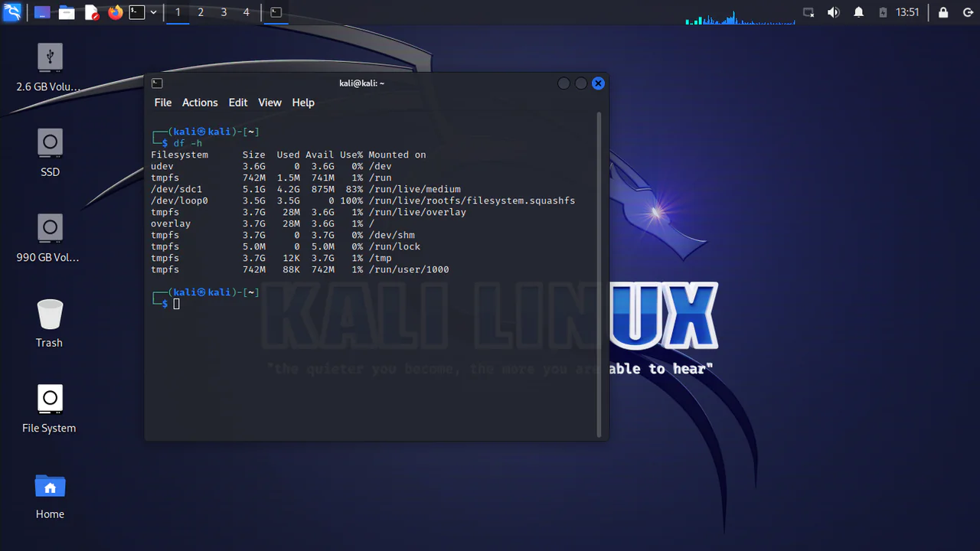Expand the terminal launcher dropdown arrow
The image size is (980, 551).
(x=153, y=12)
